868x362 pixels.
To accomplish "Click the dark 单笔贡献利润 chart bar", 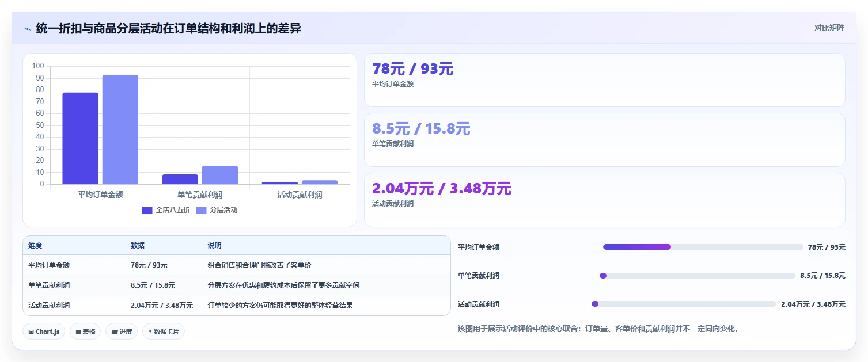I will (x=180, y=180).
